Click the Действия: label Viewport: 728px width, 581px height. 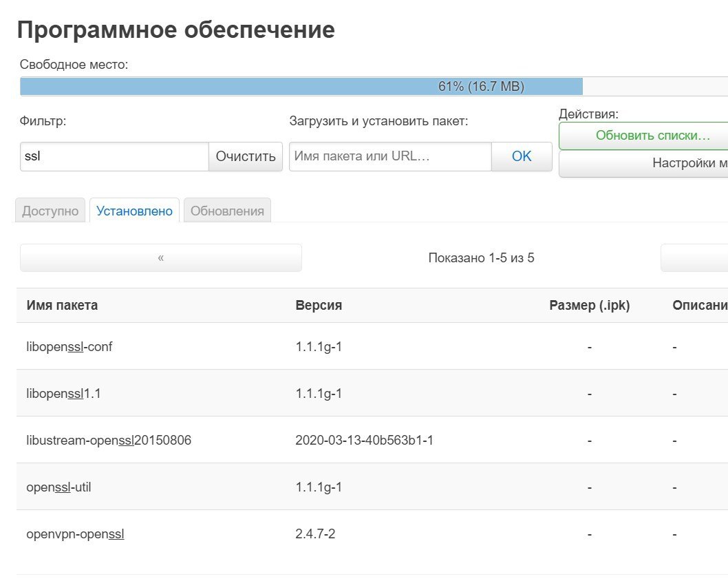pos(589,114)
